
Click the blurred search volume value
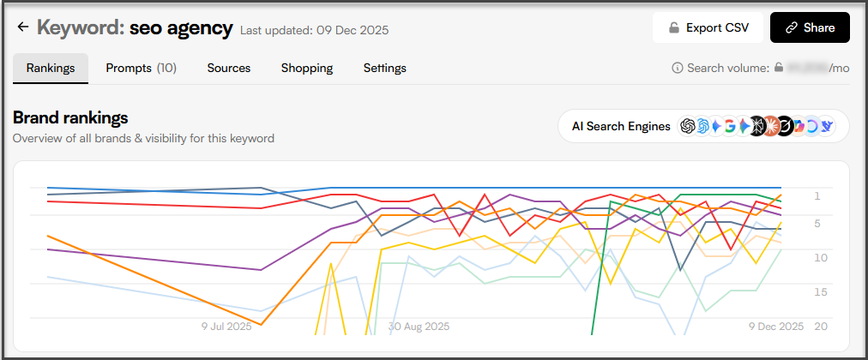808,68
